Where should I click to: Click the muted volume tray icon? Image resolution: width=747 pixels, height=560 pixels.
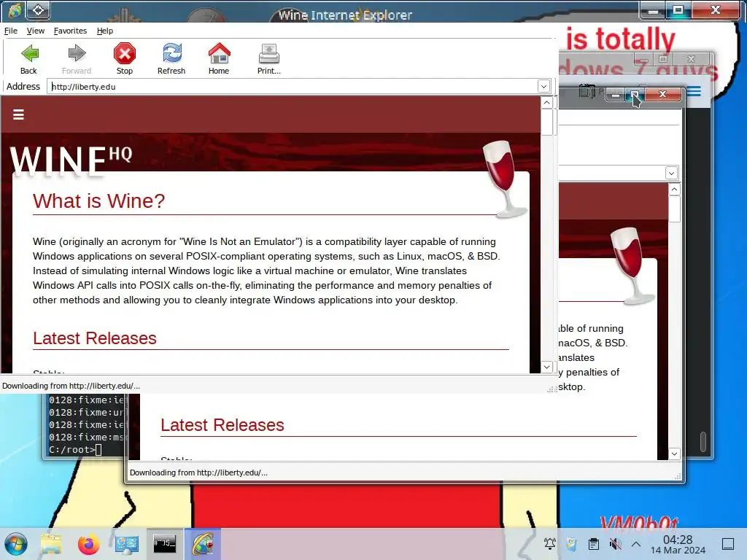[615, 543]
